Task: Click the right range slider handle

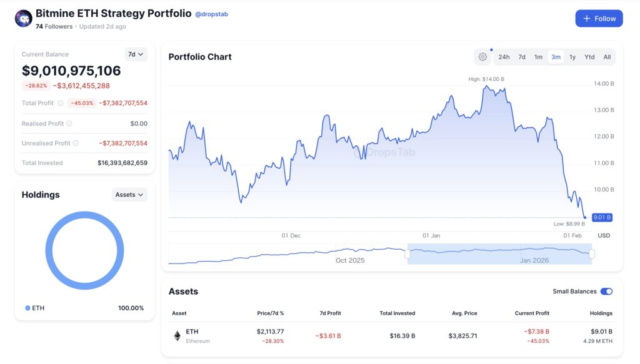Action: coord(592,254)
